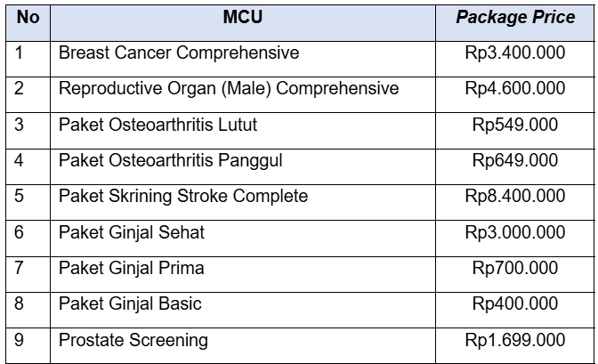Click the Prostate Screening cell

point(243,345)
